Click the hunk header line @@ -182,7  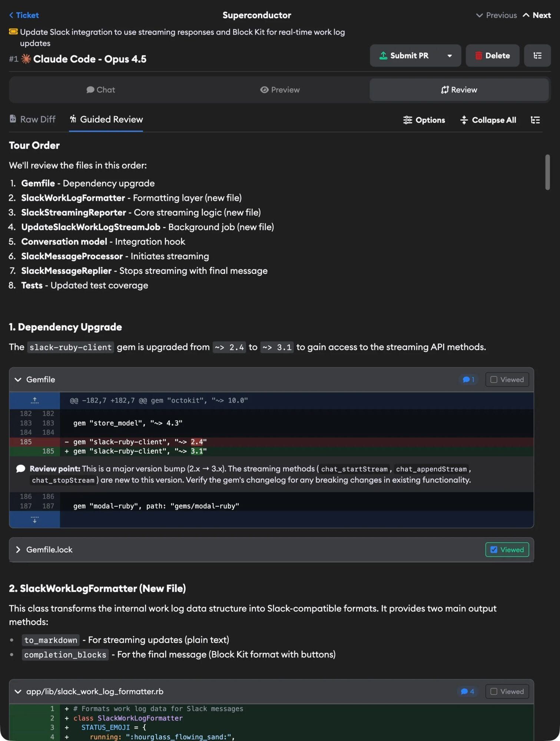click(159, 401)
